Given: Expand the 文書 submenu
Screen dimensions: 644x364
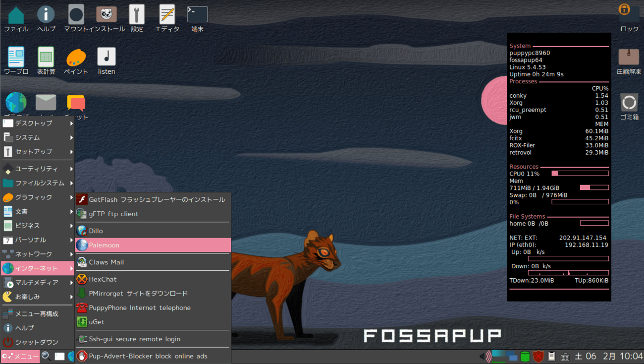Looking at the screenshot, I should pyautogui.click(x=38, y=211).
